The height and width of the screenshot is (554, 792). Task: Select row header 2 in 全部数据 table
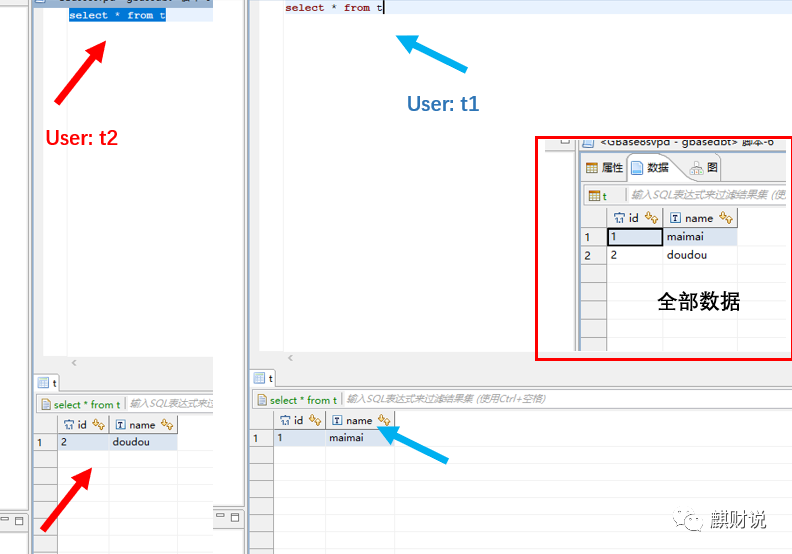click(593, 256)
